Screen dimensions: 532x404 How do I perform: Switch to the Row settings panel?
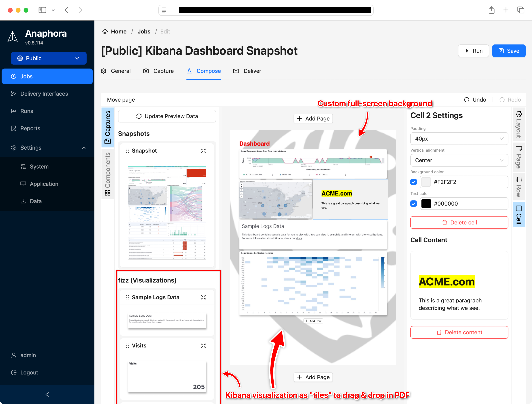pos(519,187)
